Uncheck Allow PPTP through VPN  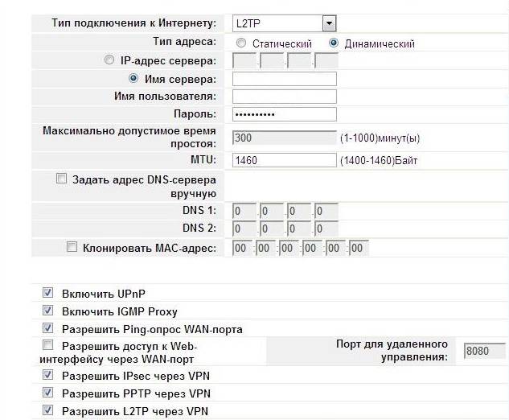pyautogui.click(x=47, y=393)
